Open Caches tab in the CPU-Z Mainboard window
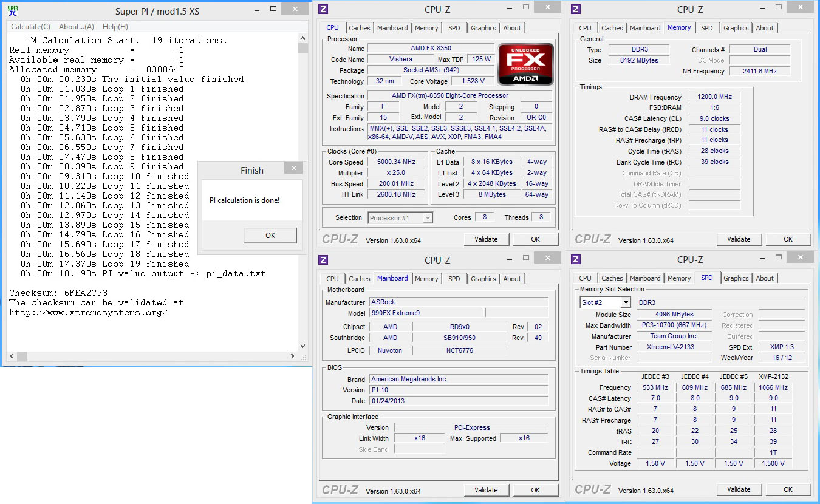Screen dimensions: 820x504 360,279
